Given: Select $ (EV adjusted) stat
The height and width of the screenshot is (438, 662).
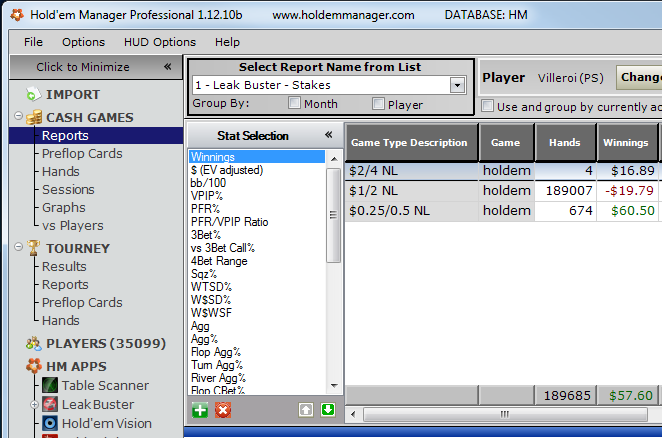Looking at the screenshot, I should point(227,170).
